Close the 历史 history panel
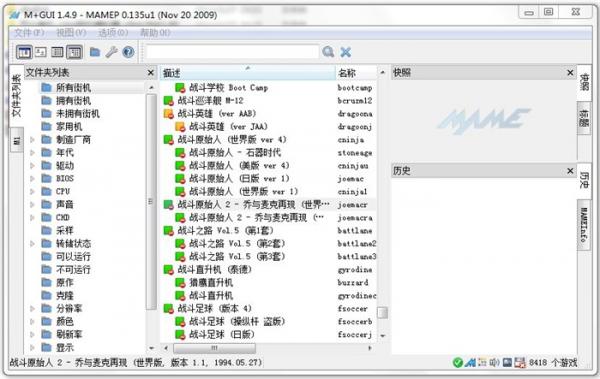The width and height of the screenshot is (600, 379). [570, 171]
